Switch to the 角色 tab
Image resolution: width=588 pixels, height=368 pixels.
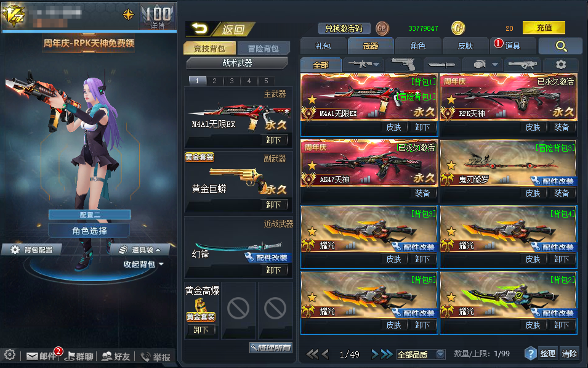(417, 46)
